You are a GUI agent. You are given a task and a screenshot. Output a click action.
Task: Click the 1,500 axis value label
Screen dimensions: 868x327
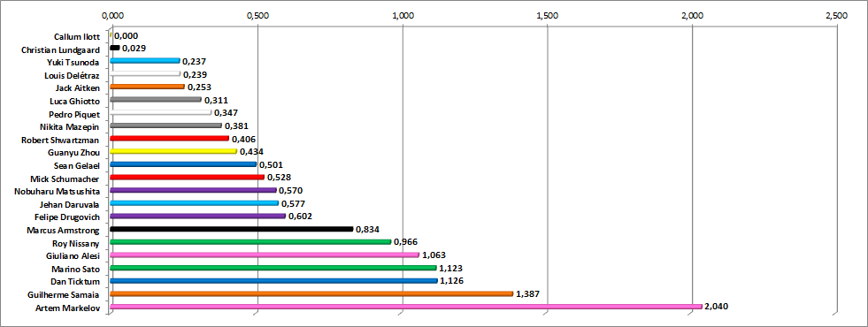coord(547,15)
